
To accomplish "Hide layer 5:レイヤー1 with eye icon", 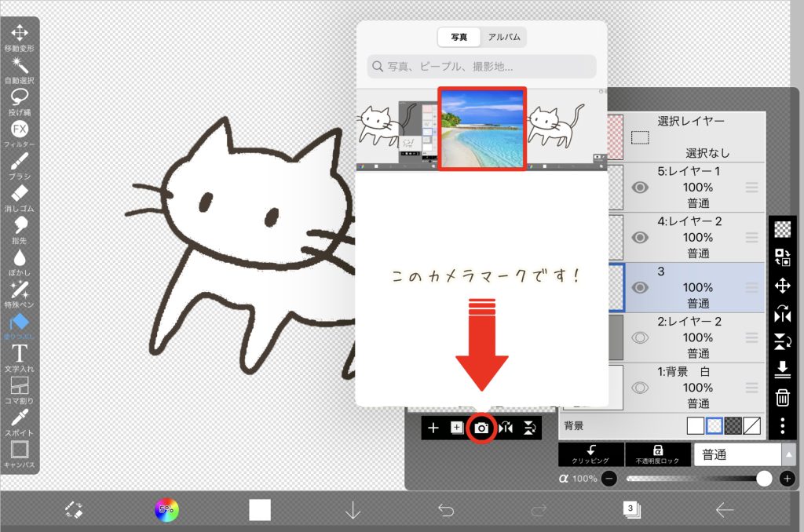I will pyautogui.click(x=641, y=188).
